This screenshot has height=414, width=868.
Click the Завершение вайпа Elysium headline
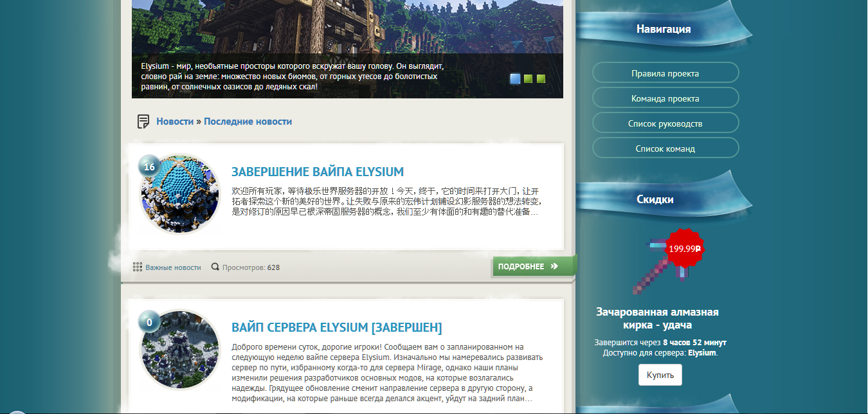318,172
